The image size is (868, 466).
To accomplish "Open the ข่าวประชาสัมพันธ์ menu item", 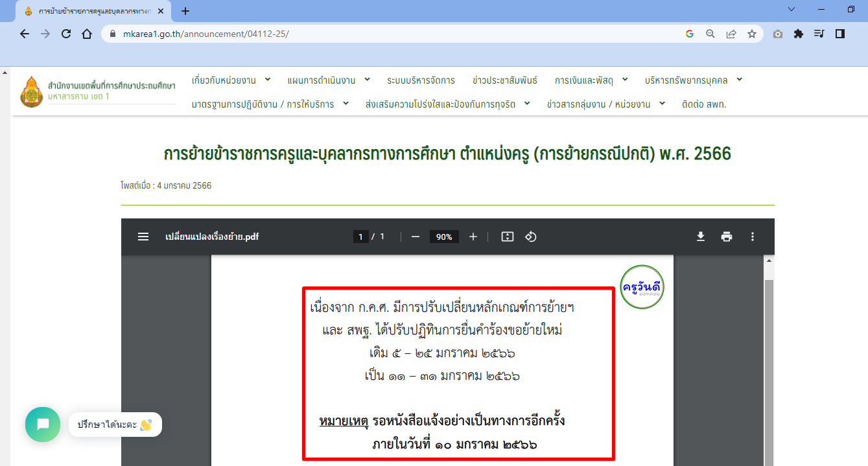I will (504, 80).
